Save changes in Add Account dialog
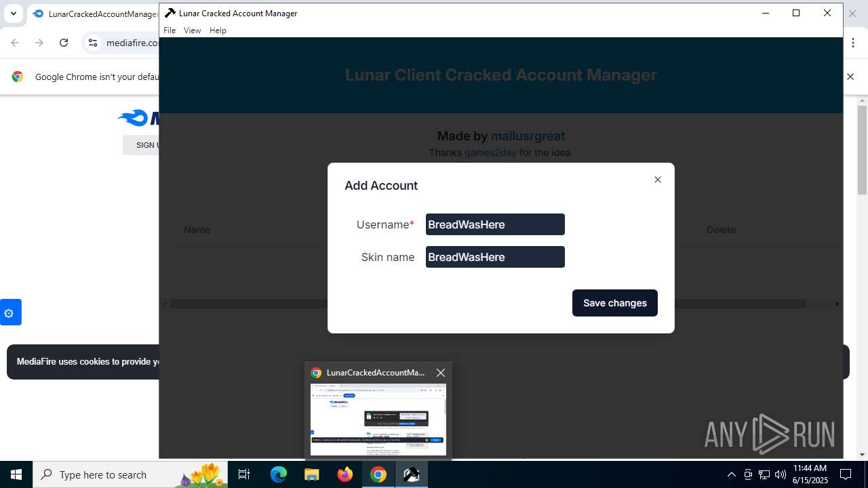 [x=615, y=303]
